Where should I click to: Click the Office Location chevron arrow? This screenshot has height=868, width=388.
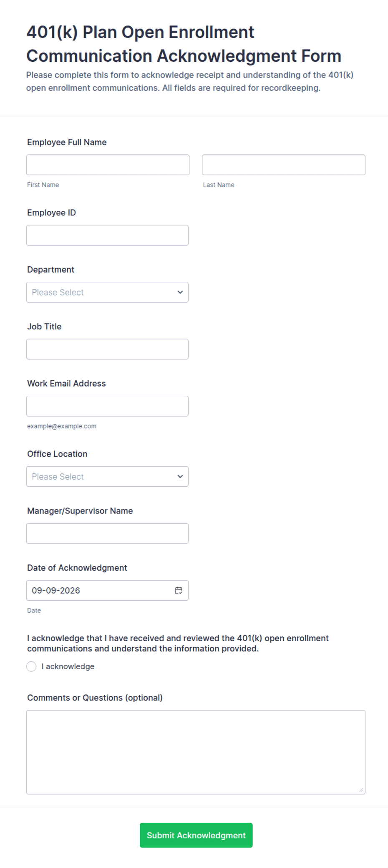(x=180, y=476)
